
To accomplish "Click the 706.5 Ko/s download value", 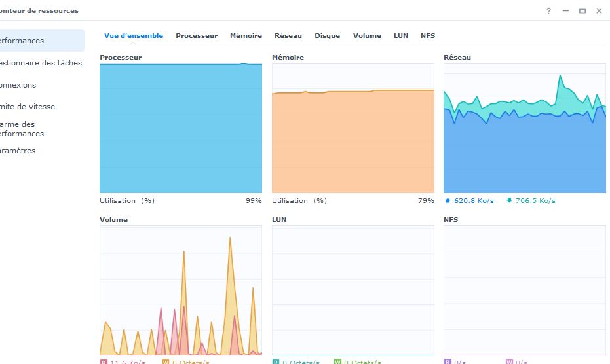I will [x=535, y=201].
